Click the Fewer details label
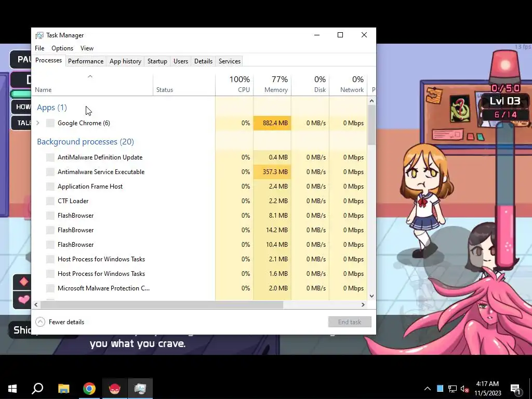Image resolution: width=532 pixels, height=399 pixels. pyautogui.click(x=66, y=322)
